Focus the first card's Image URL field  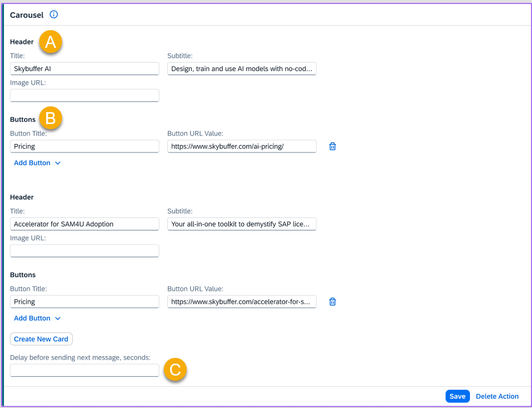point(84,95)
